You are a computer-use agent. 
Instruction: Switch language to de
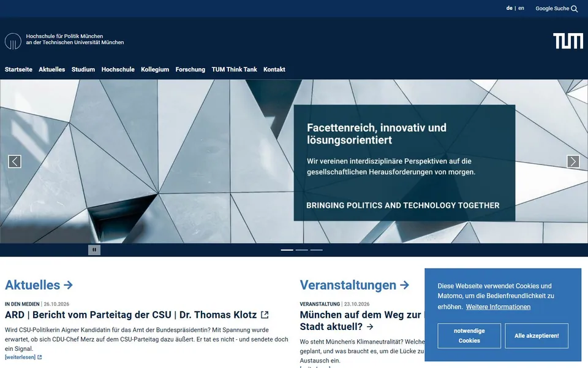[509, 8]
